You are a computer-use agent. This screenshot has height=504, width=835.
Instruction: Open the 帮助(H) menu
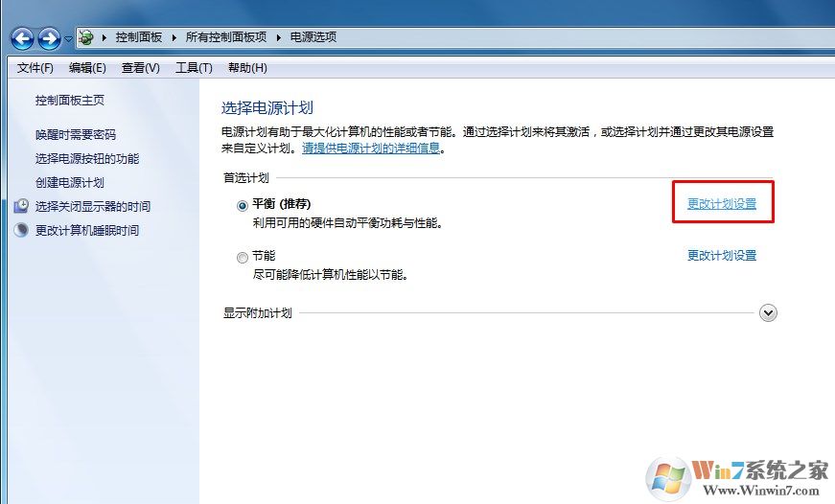pyautogui.click(x=247, y=68)
